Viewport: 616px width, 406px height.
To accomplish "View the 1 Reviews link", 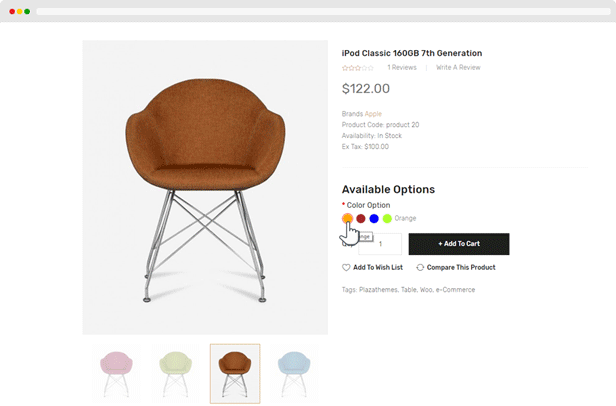I will tap(402, 68).
